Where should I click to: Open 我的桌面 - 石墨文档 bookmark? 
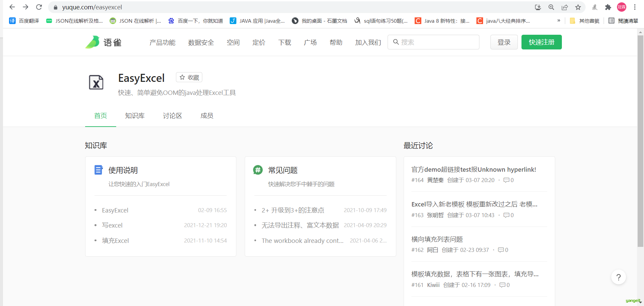319,21
